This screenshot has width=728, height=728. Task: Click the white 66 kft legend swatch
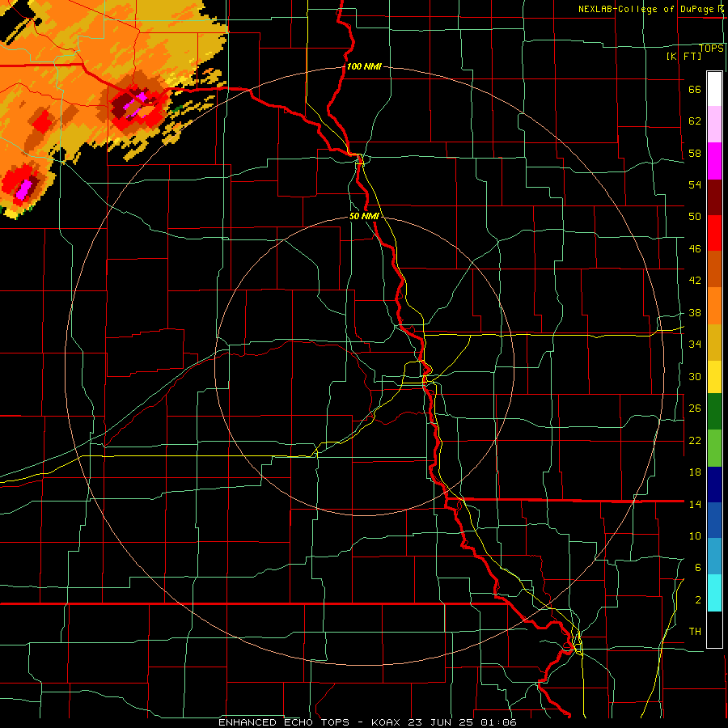tap(714, 89)
